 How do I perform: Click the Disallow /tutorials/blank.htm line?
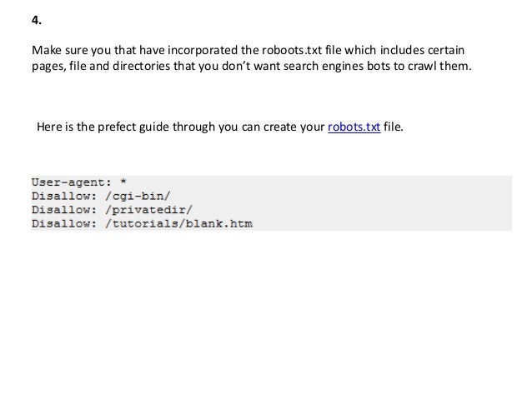click(142, 224)
